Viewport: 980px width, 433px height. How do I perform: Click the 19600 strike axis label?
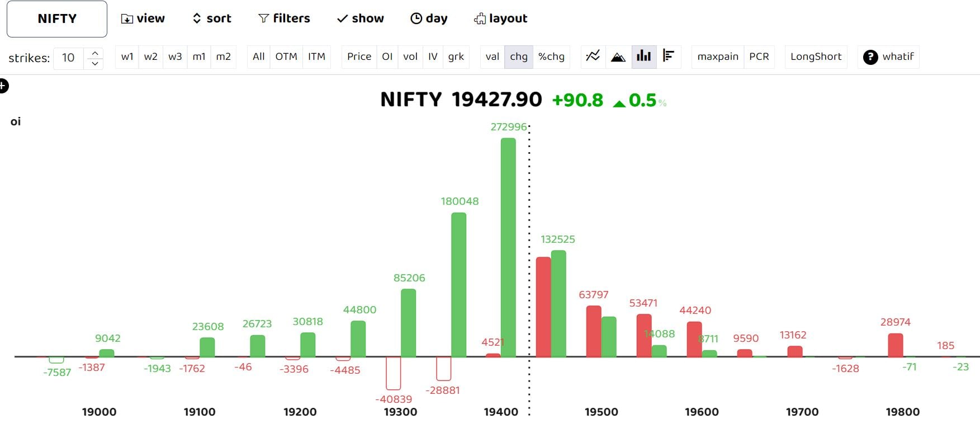[x=702, y=412]
